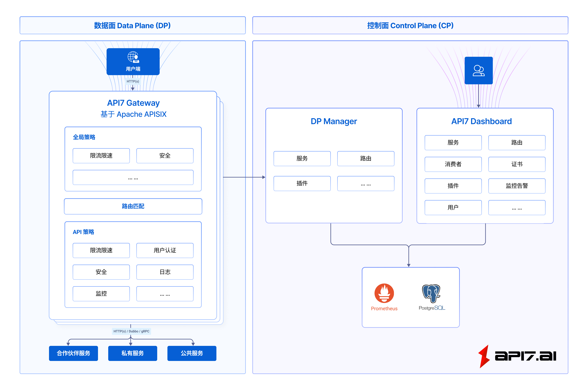The width and height of the screenshot is (588, 392).
Task: Click the users icon above API7 Dashboard
Action: (479, 71)
